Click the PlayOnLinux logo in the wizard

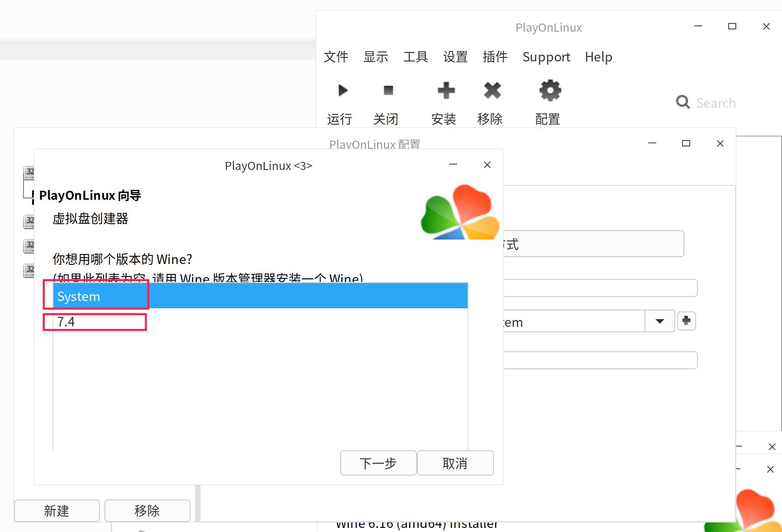coord(460,211)
